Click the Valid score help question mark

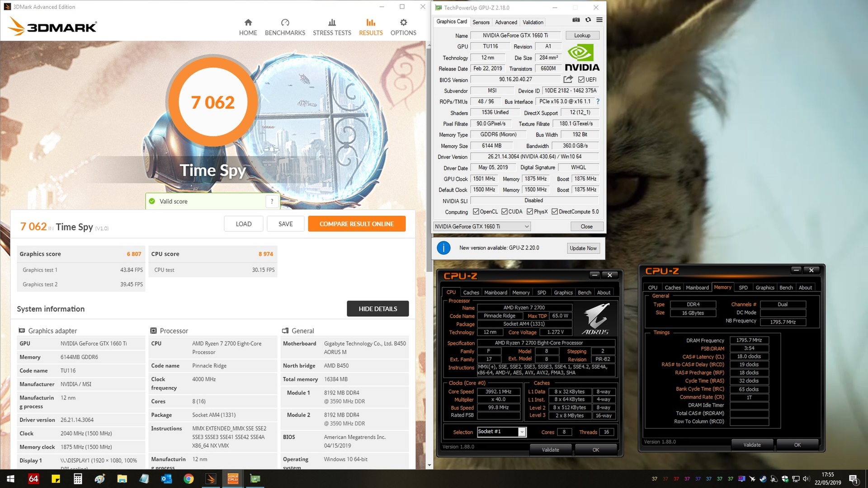coord(272,202)
